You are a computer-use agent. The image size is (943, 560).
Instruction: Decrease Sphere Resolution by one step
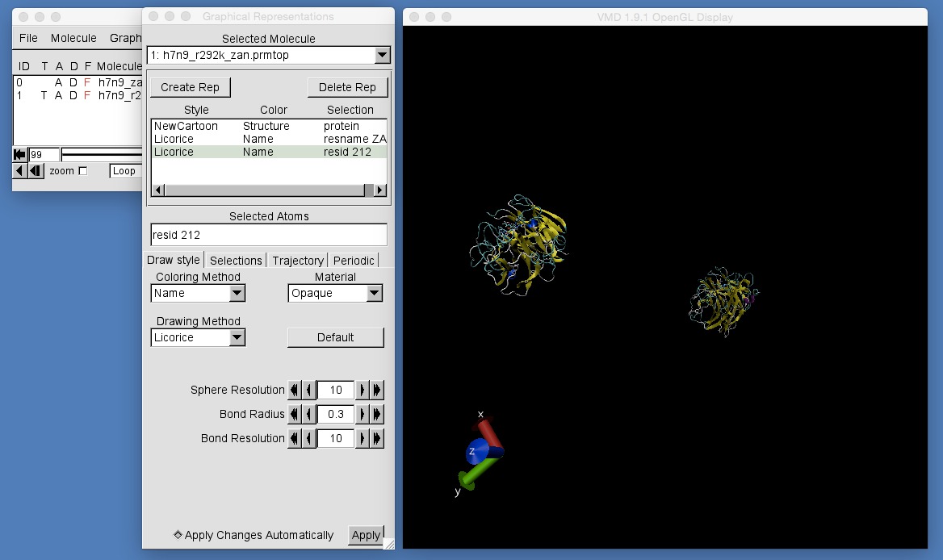point(309,390)
